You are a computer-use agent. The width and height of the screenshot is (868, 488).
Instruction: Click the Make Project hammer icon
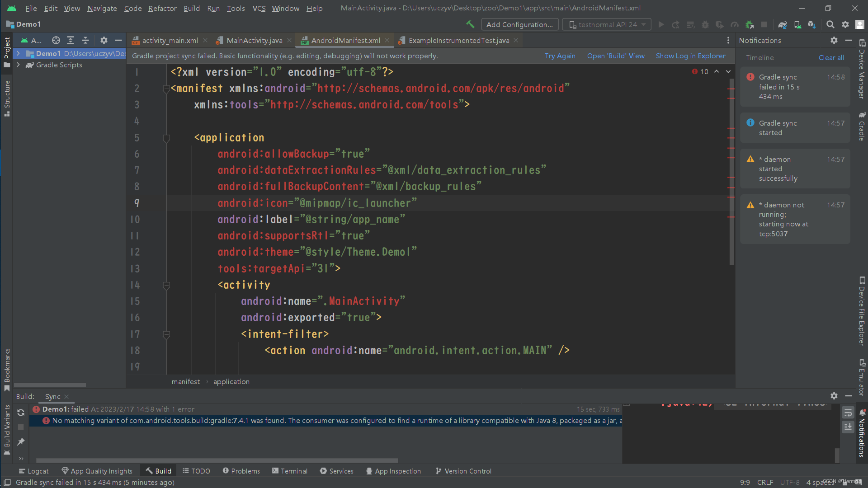(x=470, y=24)
